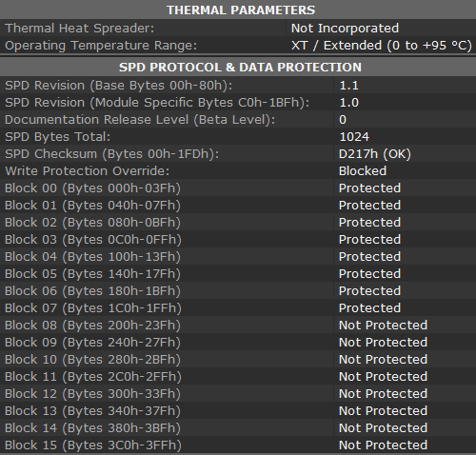This screenshot has height=455, width=476.
Task: Click the SPD Revision Base Bytes row
Action: click(238, 86)
